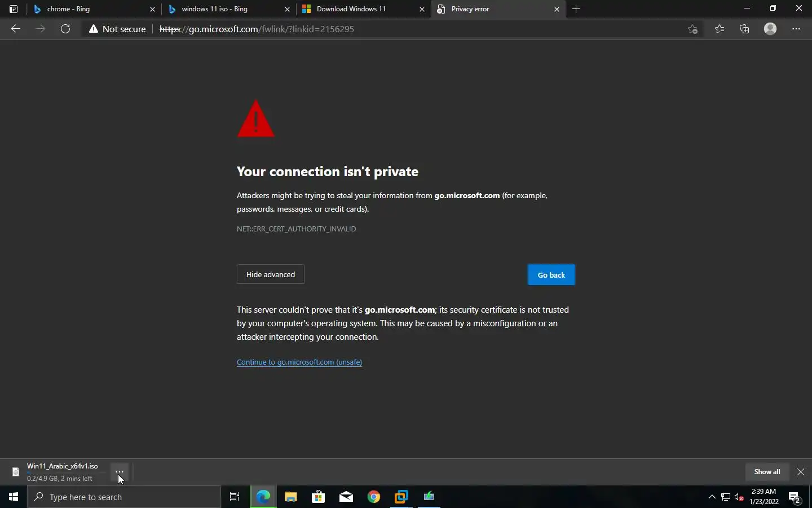
Task: Open the muted volume tray icon
Action: pos(739,497)
